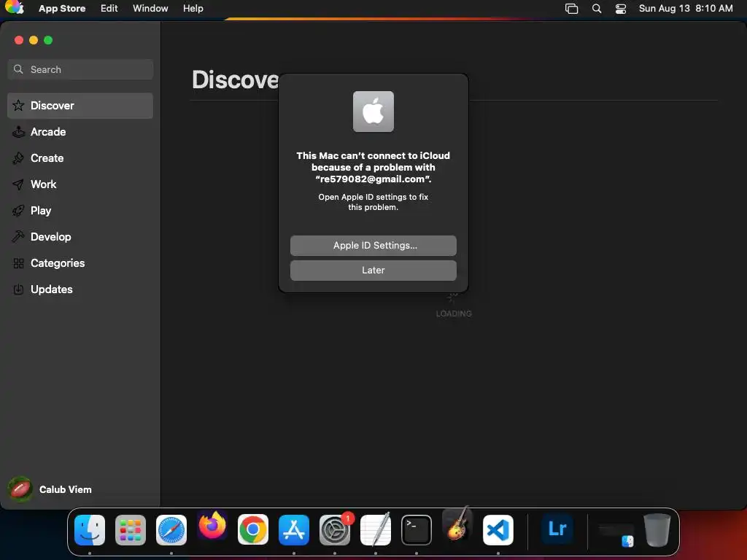The image size is (747, 560).
Task: Click the Discover page heading
Action: tap(236, 79)
